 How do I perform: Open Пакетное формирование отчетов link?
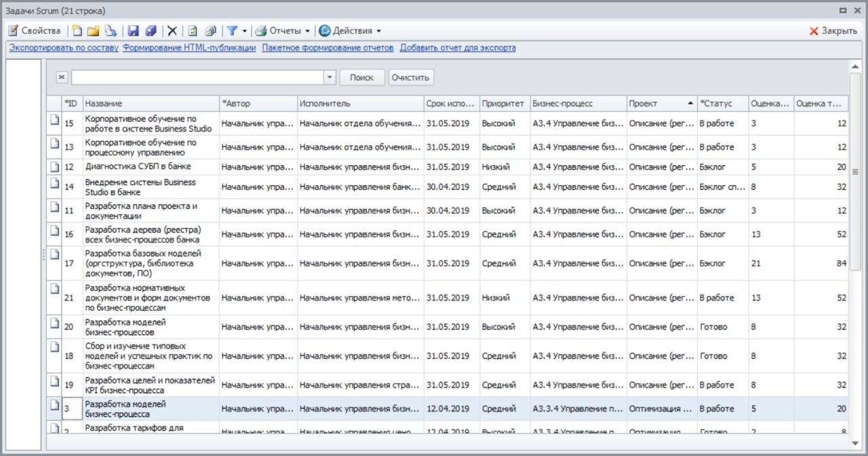click(328, 48)
